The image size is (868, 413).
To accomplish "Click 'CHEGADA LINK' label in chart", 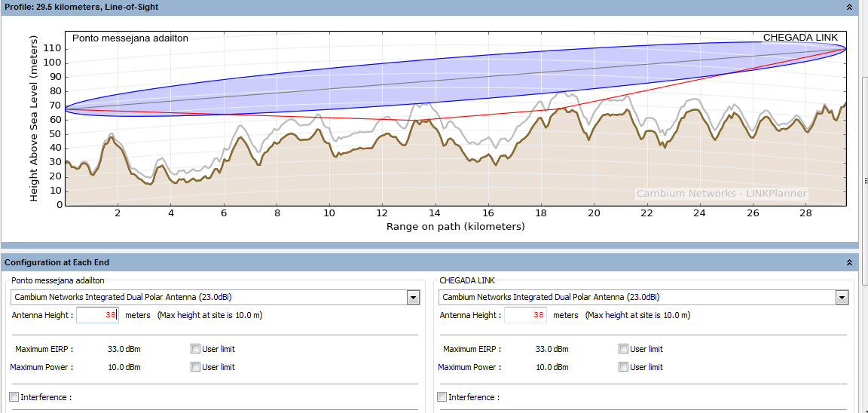I will coord(800,38).
